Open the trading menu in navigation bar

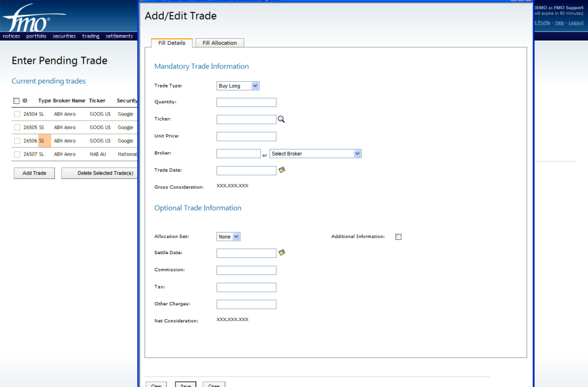(x=90, y=36)
